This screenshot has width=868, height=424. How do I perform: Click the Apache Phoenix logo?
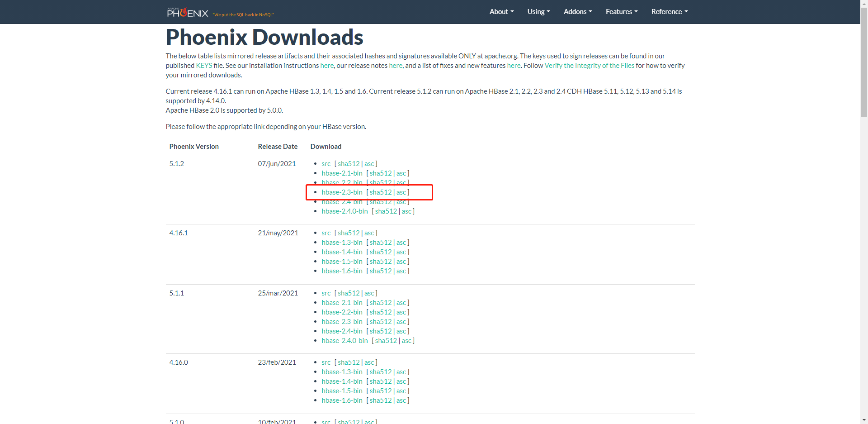click(188, 12)
